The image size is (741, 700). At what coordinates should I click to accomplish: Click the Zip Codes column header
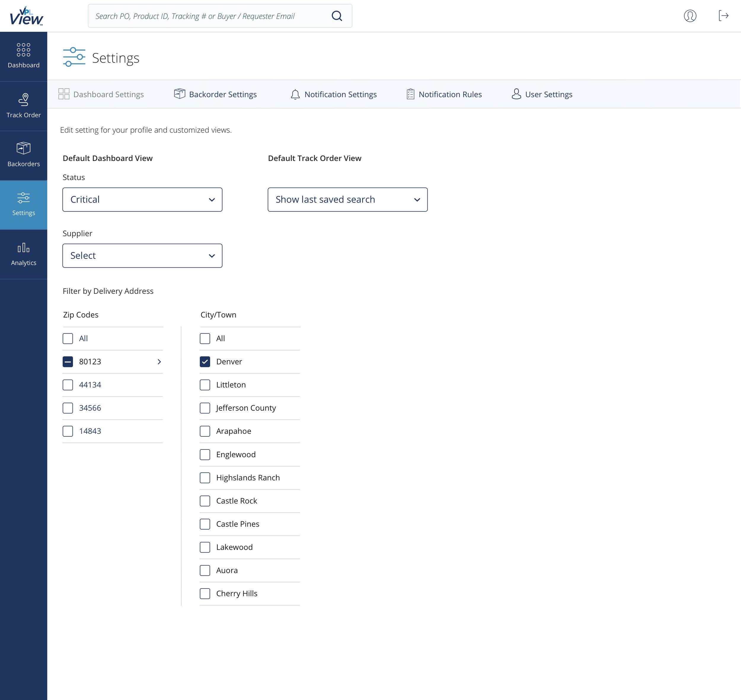click(x=81, y=315)
